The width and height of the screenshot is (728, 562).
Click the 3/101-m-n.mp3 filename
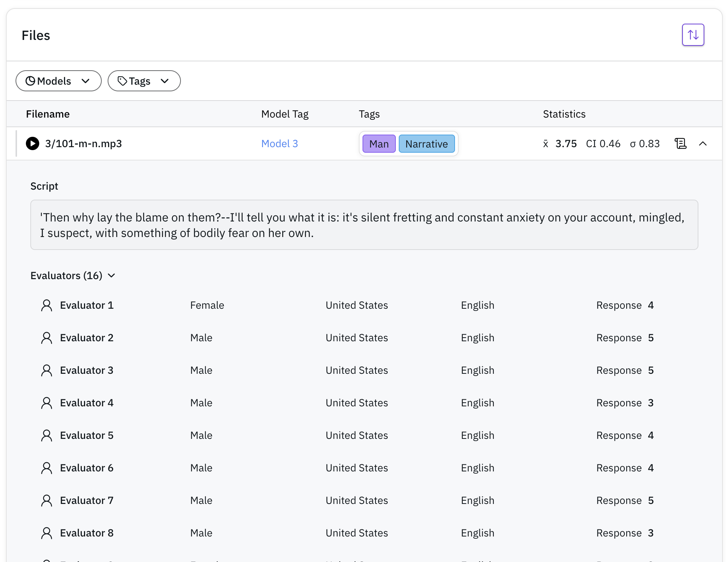(83, 143)
